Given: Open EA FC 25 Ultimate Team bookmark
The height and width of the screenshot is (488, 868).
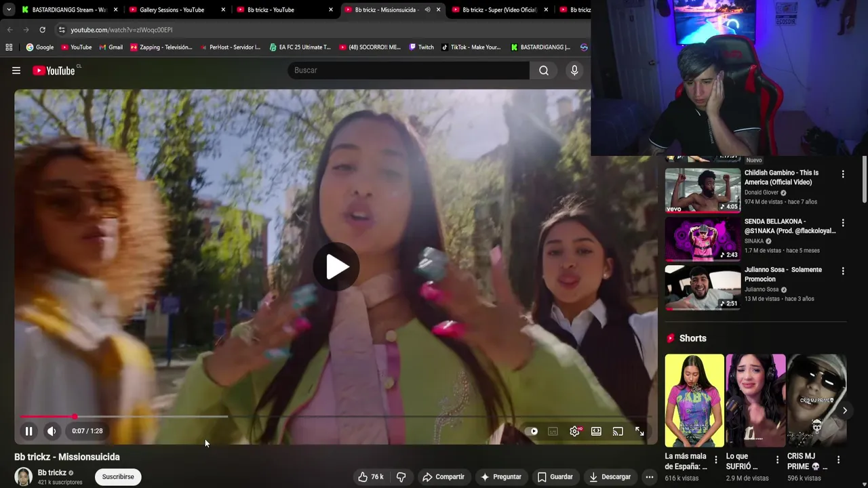Looking at the screenshot, I should [300, 47].
